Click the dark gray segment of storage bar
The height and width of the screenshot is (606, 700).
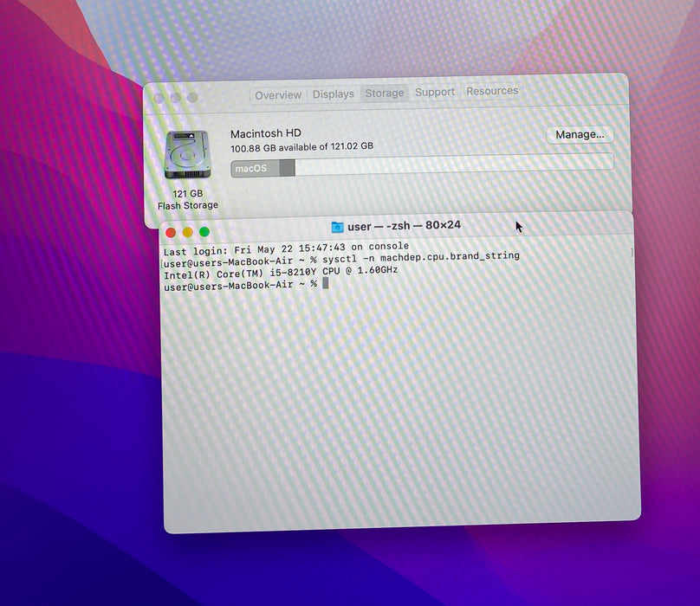288,168
